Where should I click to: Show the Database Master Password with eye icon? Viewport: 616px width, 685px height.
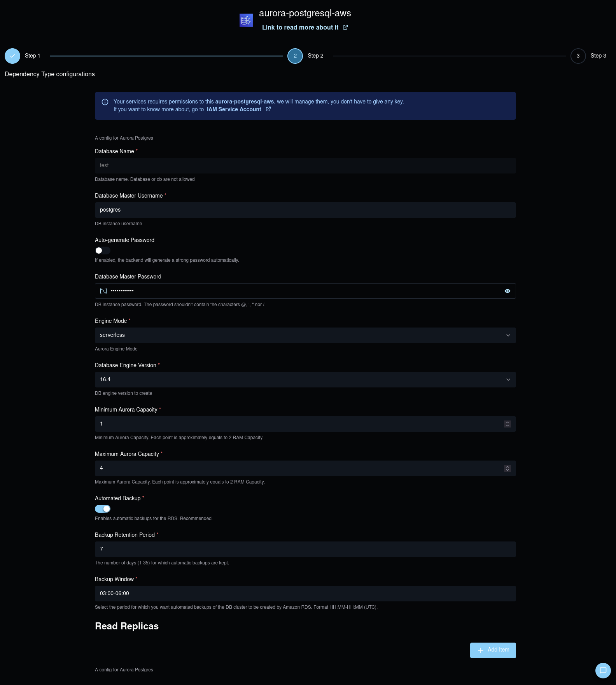point(507,291)
